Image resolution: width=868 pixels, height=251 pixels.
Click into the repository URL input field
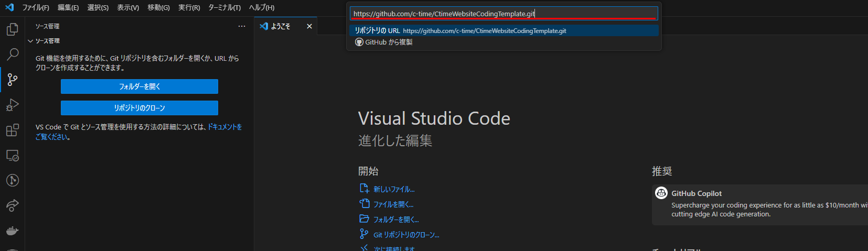[503, 14]
